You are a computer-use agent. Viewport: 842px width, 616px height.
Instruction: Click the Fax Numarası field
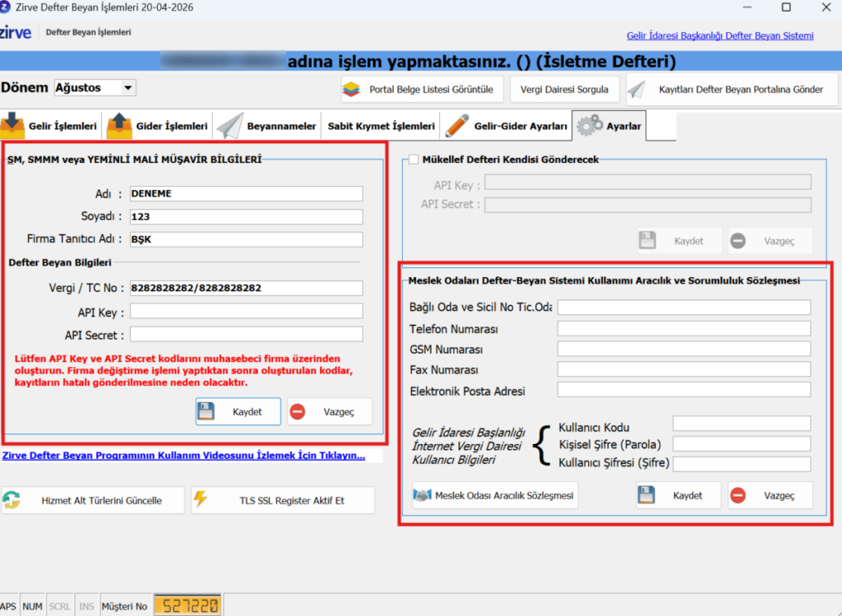coord(683,369)
